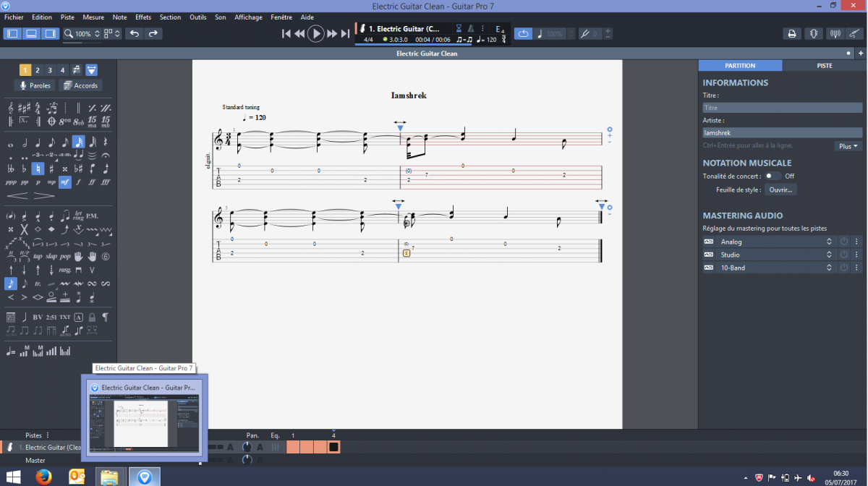Click the 8va octave marking icon
868x486 pixels.
point(65,121)
